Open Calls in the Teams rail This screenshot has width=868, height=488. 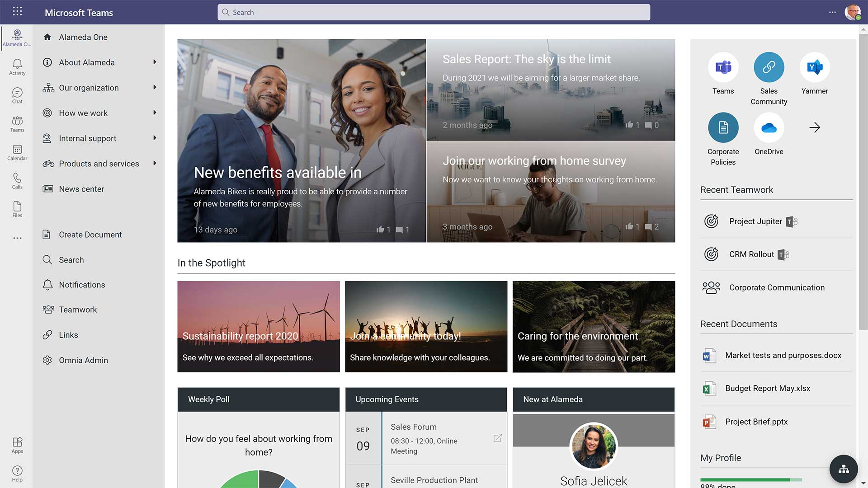tap(17, 181)
